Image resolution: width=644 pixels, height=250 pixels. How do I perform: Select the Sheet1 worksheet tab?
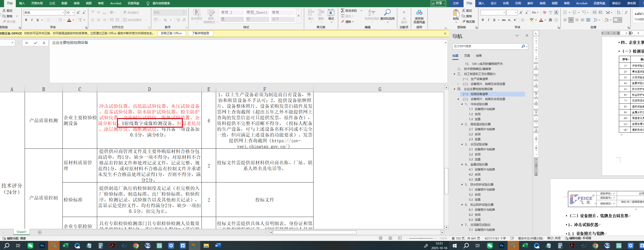pos(22,232)
